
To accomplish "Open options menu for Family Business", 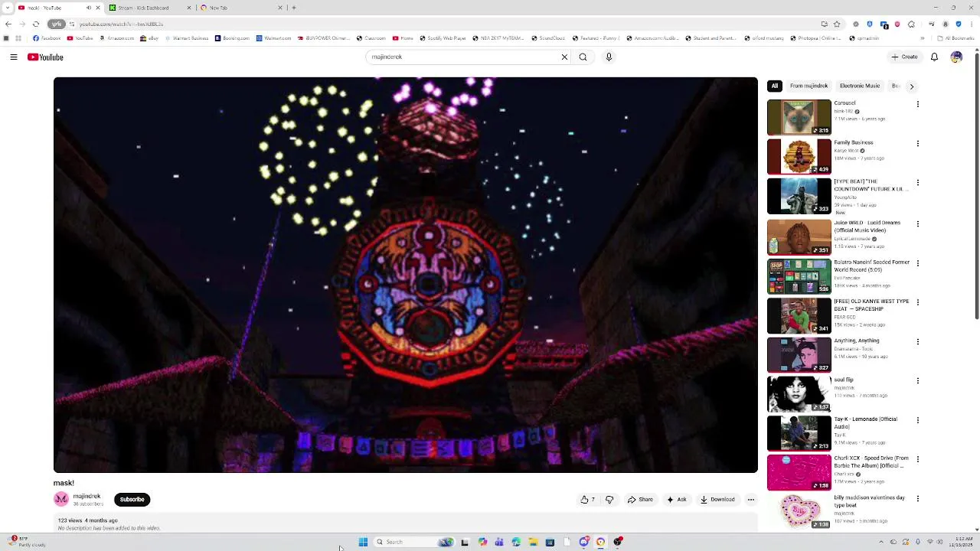I will (x=917, y=143).
